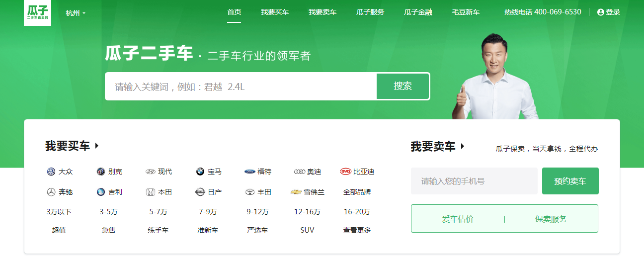Focus the keyword search input field
Image resolution: width=644 pixels, height=261 pixels.
click(x=241, y=87)
